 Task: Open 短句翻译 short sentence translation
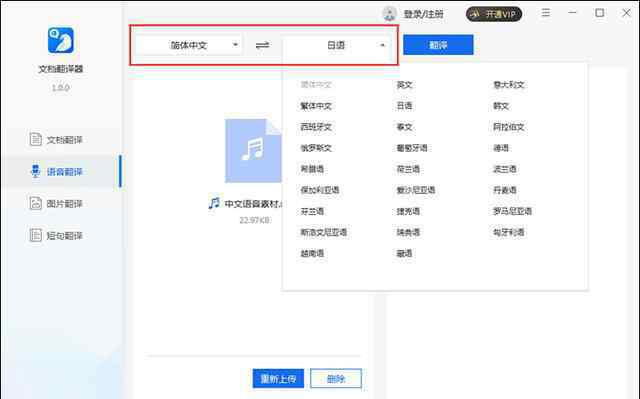tap(56, 235)
